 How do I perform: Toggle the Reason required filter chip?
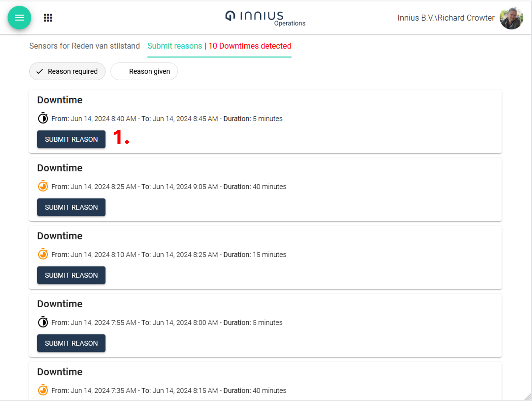[x=67, y=71]
